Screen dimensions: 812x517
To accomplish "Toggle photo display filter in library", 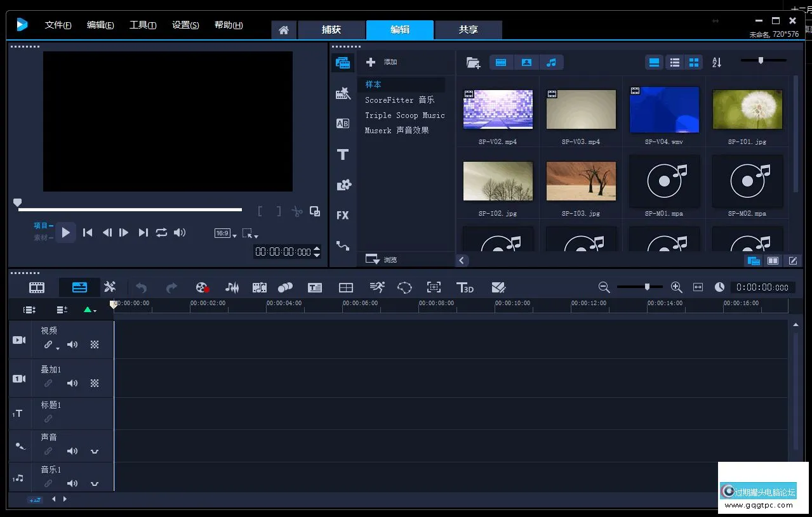I will coord(526,62).
